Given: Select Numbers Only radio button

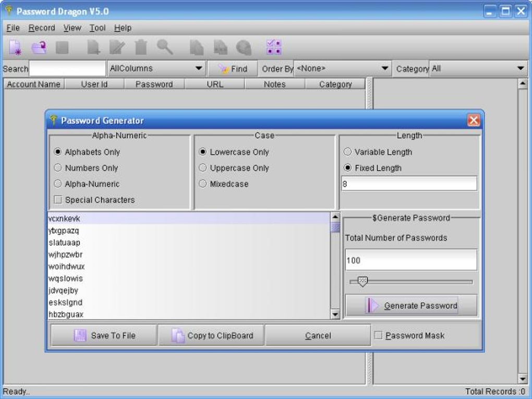Looking at the screenshot, I should 58,167.
